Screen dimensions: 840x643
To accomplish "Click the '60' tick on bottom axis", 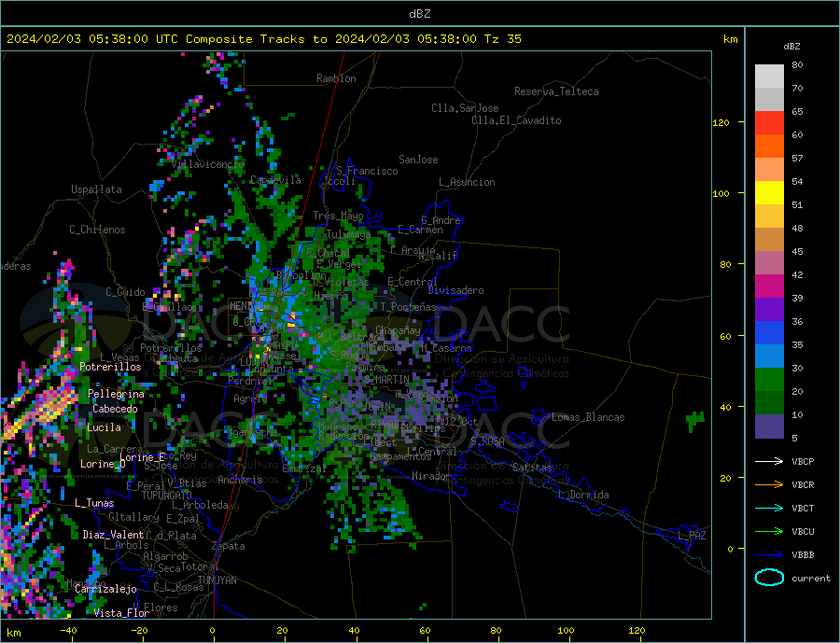I will tap(425, 631).
